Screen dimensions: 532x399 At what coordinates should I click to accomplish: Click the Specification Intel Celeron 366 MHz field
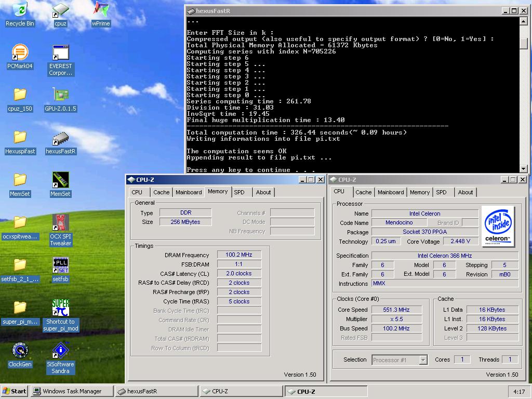point(445,256)
